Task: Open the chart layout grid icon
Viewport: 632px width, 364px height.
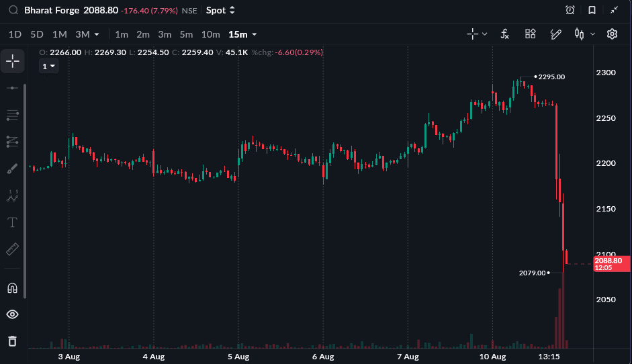Action: (531, 34)
